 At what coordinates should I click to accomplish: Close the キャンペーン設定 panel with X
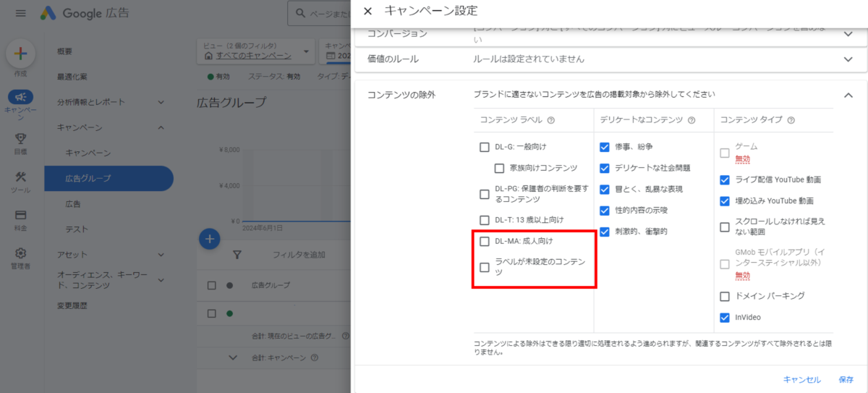(x=367, y=11)
